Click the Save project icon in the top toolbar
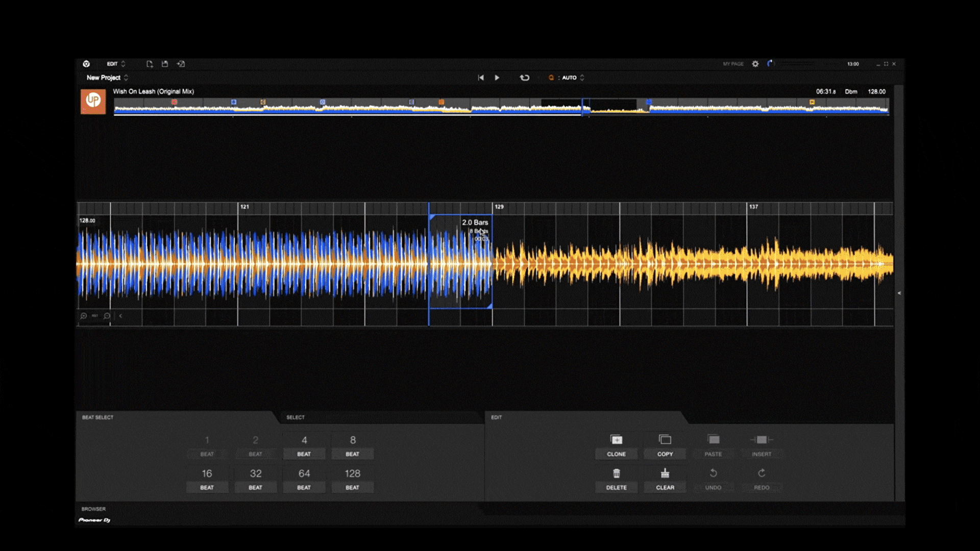Image resolution: width=980 pixels, height=551 pixels. point(165,64)
